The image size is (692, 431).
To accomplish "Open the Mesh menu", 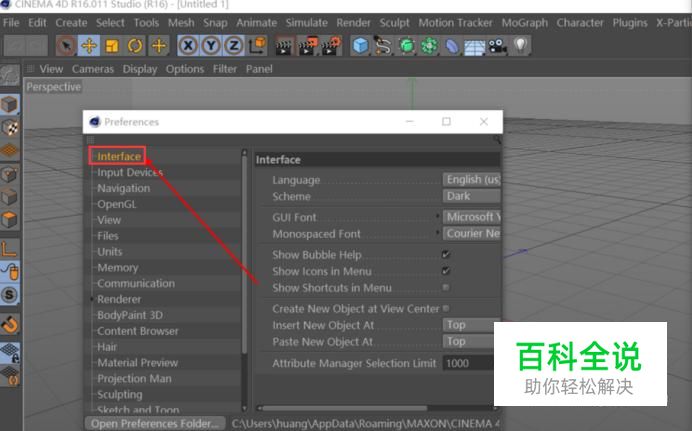I will tap(181, 22).
